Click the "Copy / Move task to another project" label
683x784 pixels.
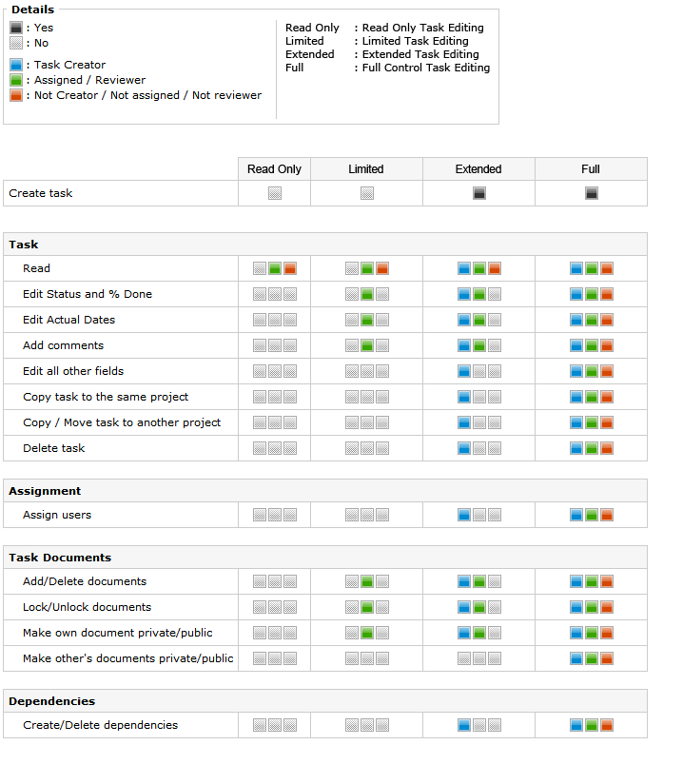[122, 422]
